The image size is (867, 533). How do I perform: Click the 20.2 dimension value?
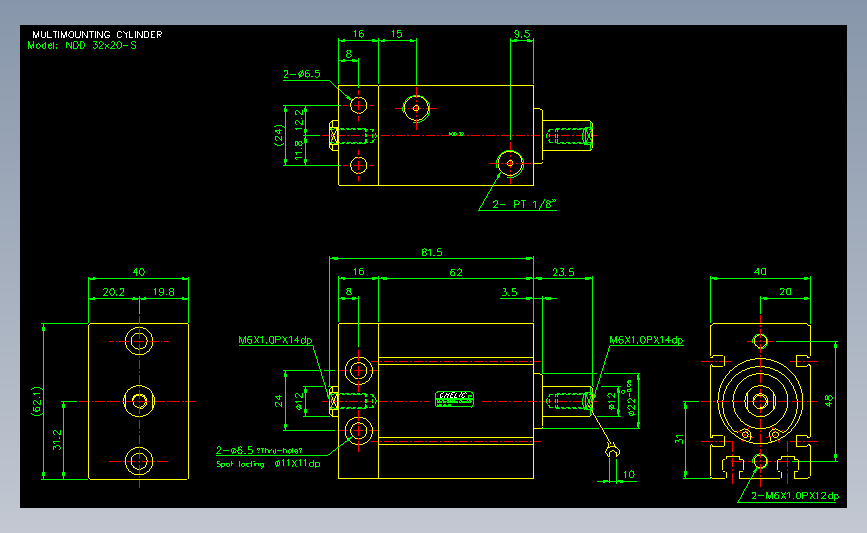(x=113, y=292)
